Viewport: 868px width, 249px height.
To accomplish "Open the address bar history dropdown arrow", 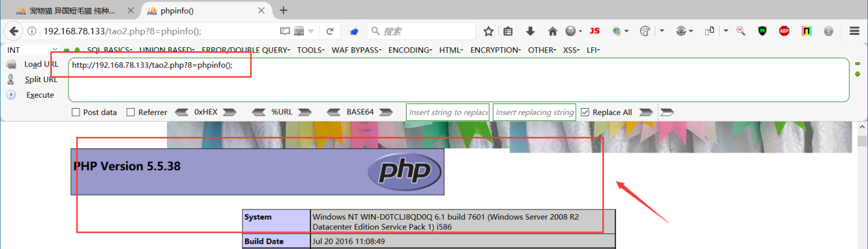I will coord(311,31).
